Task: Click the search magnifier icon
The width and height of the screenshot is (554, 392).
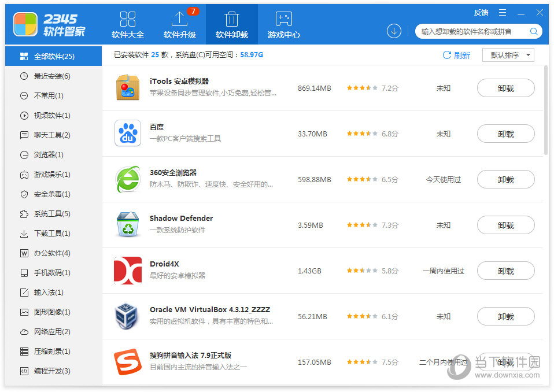Action: [x=534, y=31]
